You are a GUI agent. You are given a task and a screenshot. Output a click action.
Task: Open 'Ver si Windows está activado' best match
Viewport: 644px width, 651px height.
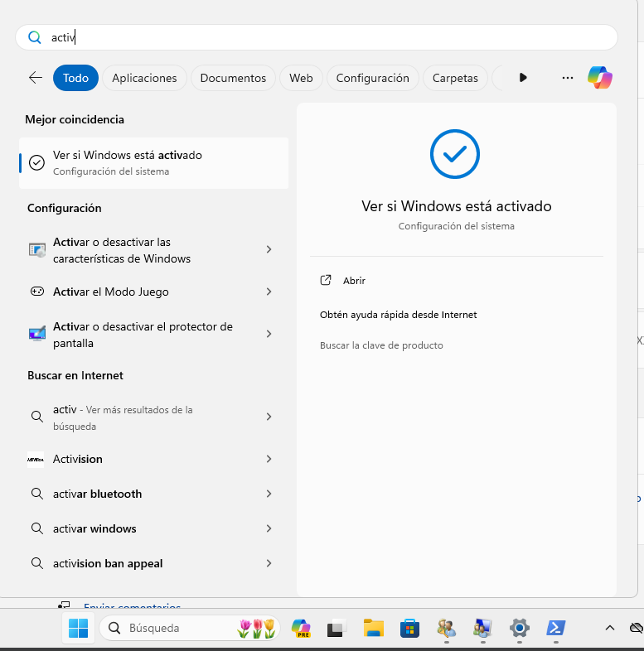[x=153, y=162]
